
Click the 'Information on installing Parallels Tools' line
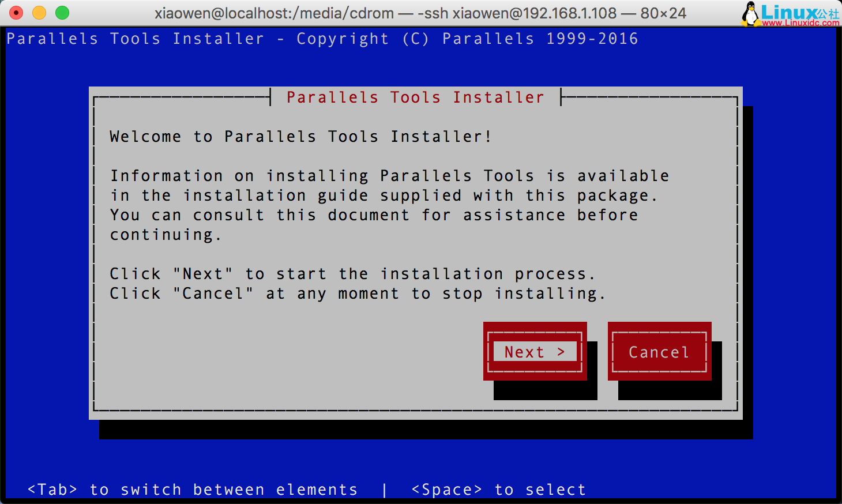tap(390, 175)
